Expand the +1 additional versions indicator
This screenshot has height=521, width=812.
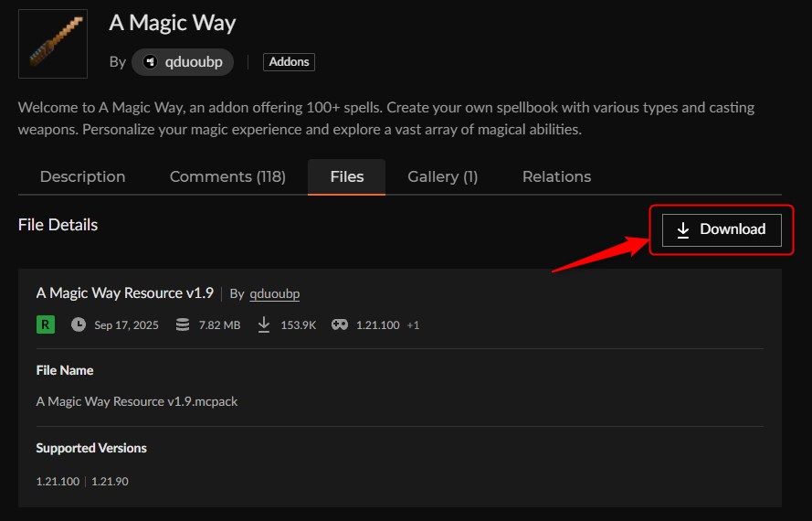413,325
